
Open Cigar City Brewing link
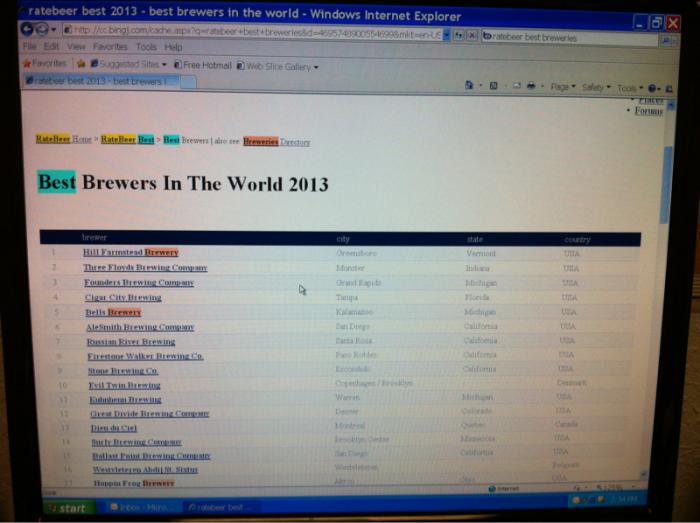[123, 297]
